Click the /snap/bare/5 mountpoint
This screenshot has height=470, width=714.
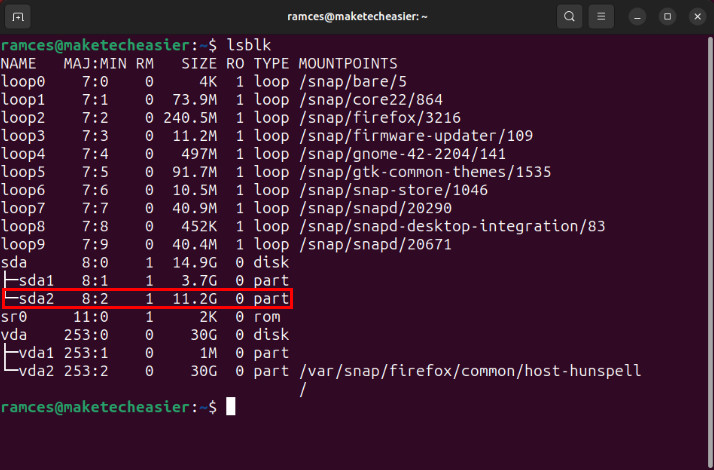click(x=352, y=82)
